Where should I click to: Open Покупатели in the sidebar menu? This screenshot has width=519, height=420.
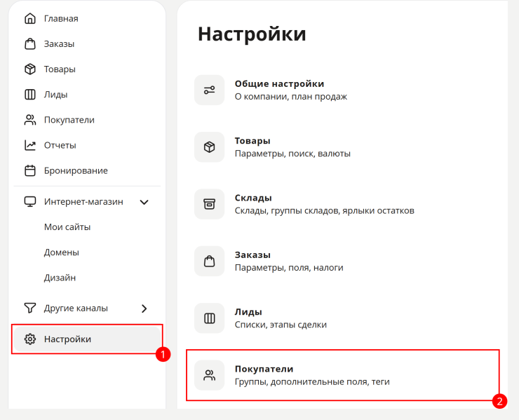(x=69, y=120)
